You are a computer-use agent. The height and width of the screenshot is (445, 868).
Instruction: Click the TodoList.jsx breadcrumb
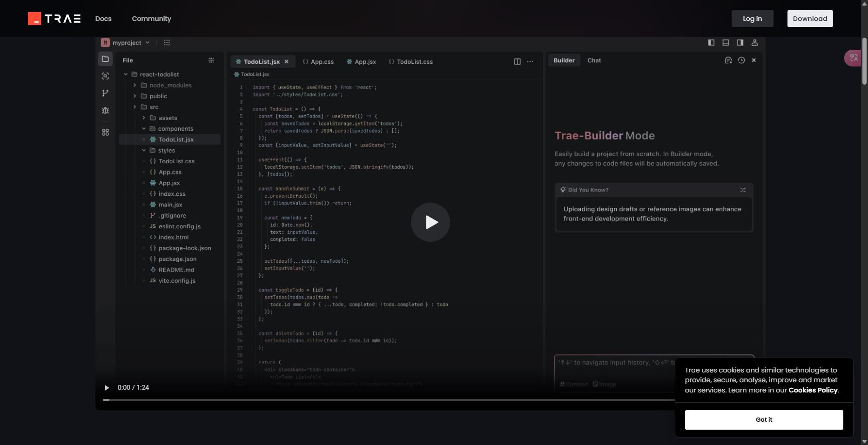point(252,74)
